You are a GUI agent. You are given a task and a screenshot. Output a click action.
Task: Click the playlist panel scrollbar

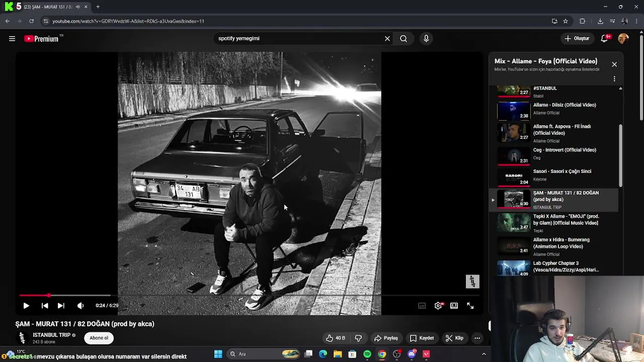click(x=620, y=155)
